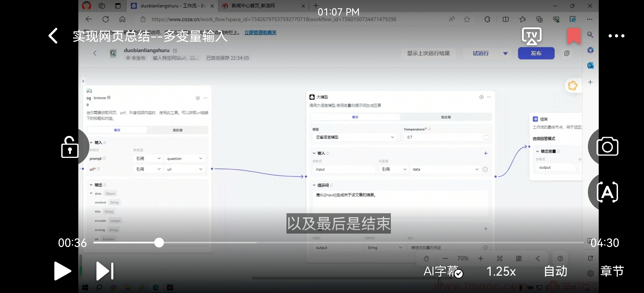The width and height of the screenshot is (644, 293).
Task: Collapse the 输出 section in browse node
Action: coord(91,185)
